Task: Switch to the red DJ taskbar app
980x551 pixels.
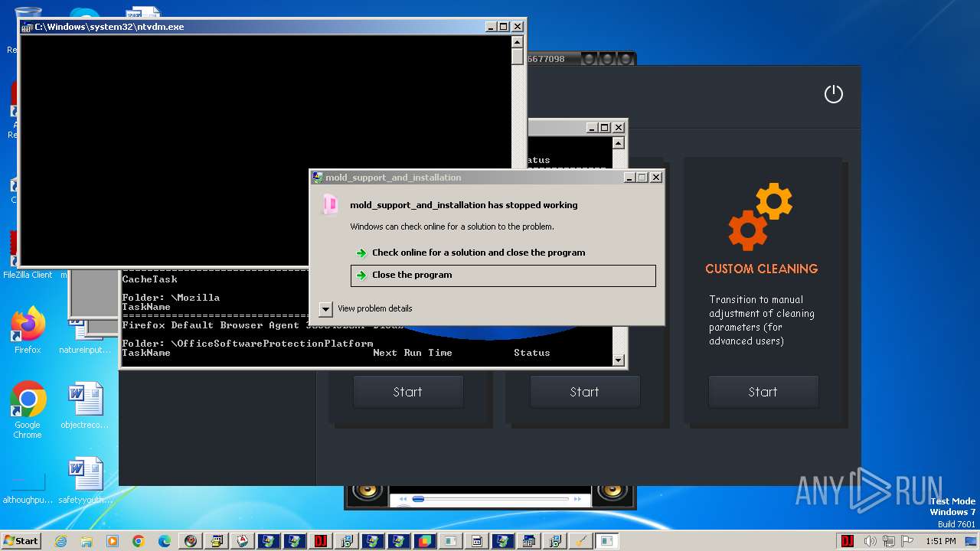Action: point(321,541)
